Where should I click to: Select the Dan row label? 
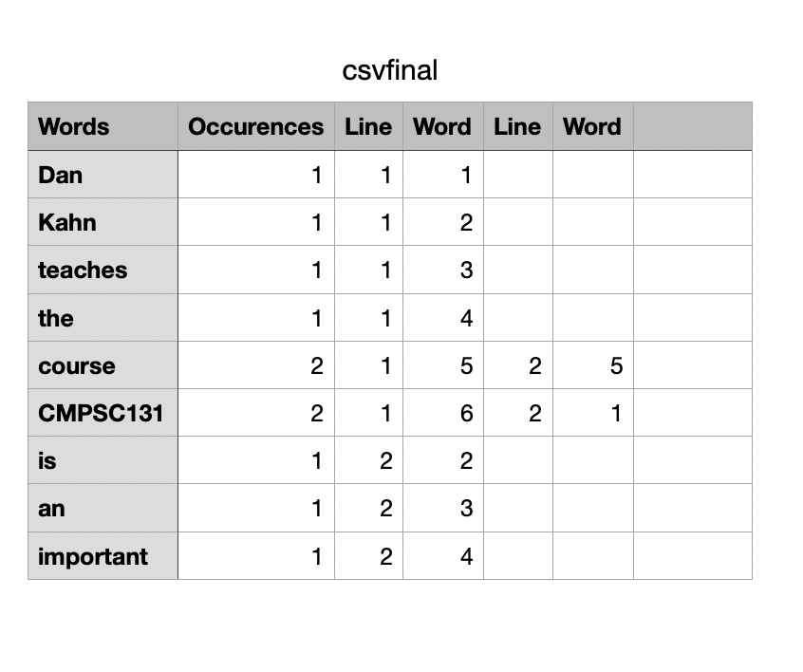point(103,175)
